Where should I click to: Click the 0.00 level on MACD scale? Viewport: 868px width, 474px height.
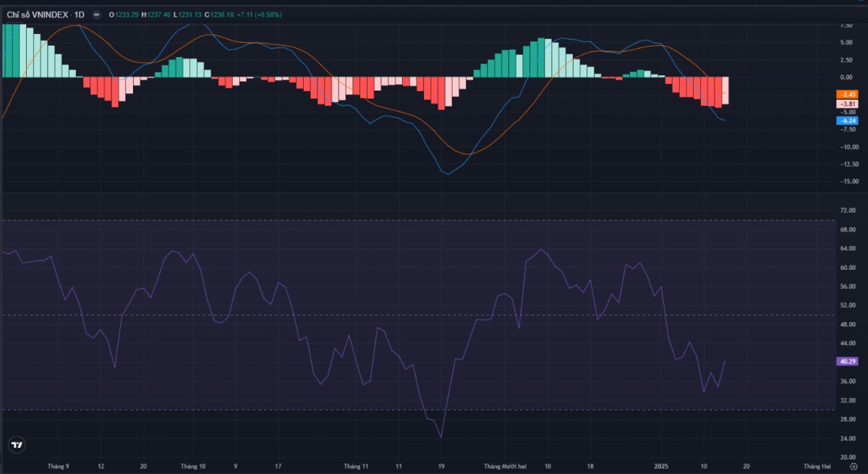tap(847, 77)
